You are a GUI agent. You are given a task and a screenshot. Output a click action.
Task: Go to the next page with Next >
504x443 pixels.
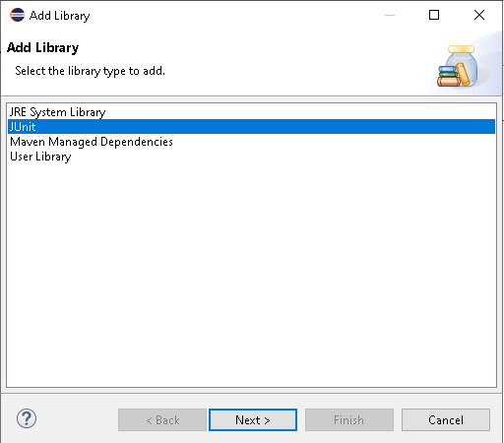[x=253, y=419]
